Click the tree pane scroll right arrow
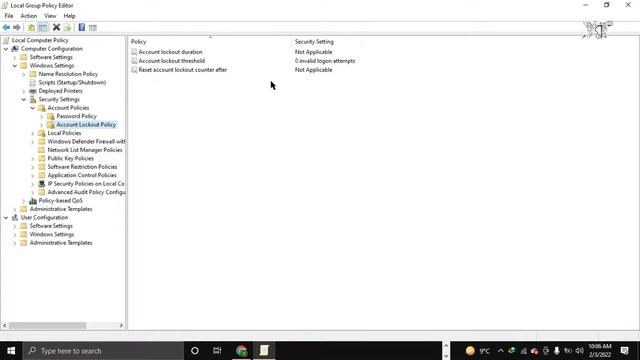 [121, 326]
